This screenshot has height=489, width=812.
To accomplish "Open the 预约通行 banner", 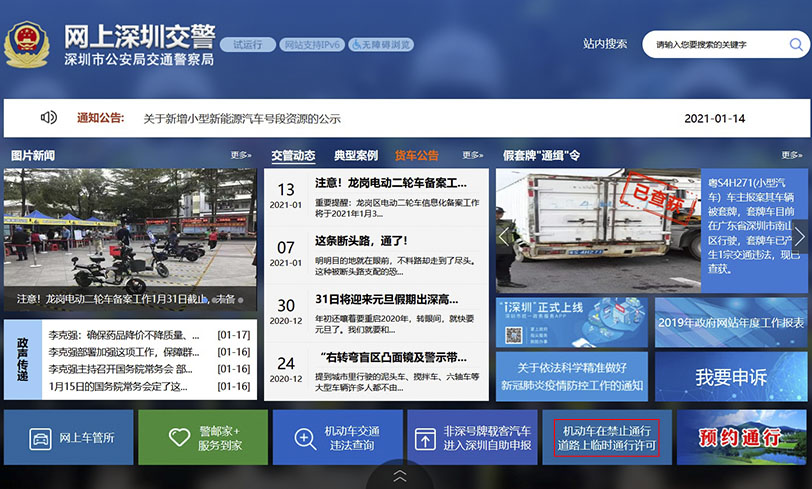I will (742, 438).
